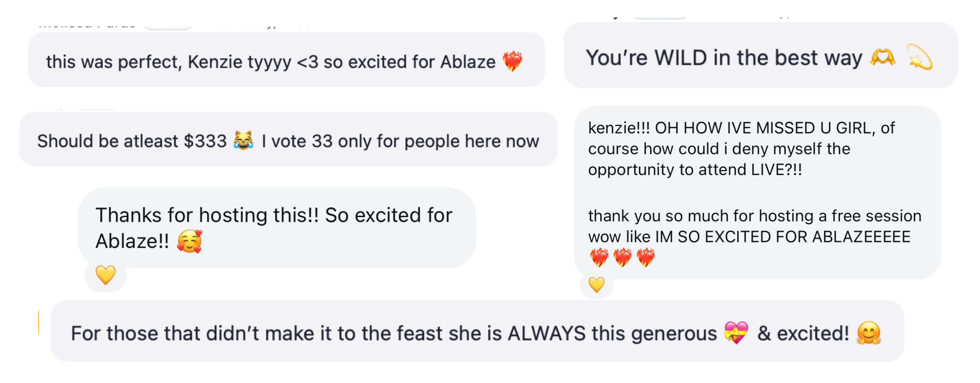Screen dimensions: 980x383
Task: Click the orange bar left of bottom message
Action: tap(39, 322)
